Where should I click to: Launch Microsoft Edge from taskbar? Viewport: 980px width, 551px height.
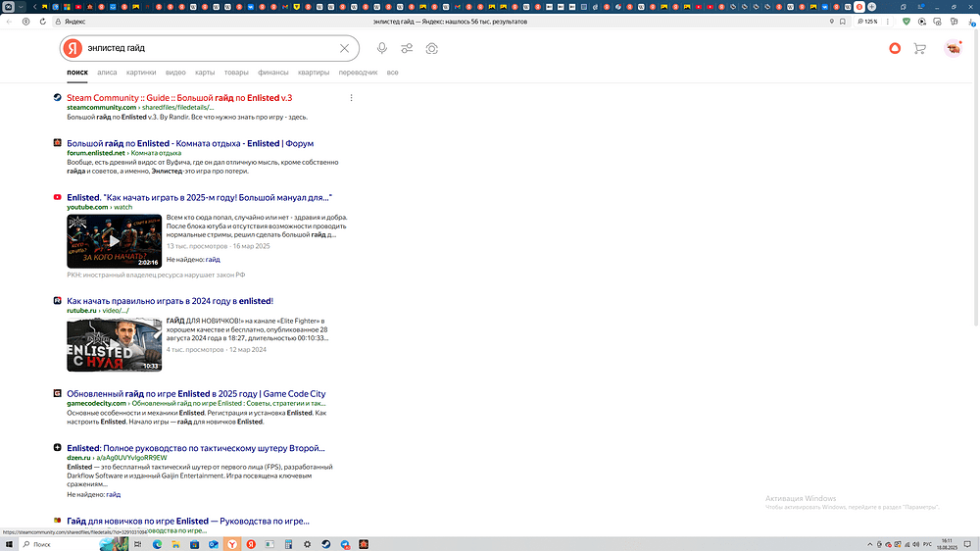coord(157,544)
